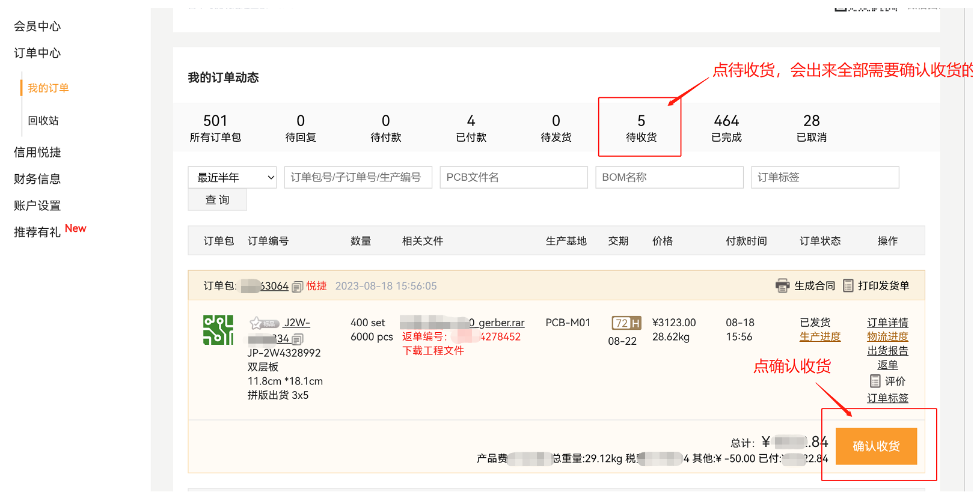
Task: Click the 评价 review icon
Action: (x=875, y=381)
